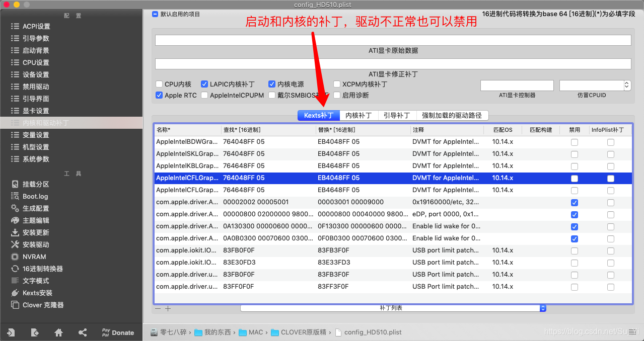Viewport: 644px width, 341px height.
Task: Enable XCPM内核补丁 checkbox
Action: [x=337, y=84]
